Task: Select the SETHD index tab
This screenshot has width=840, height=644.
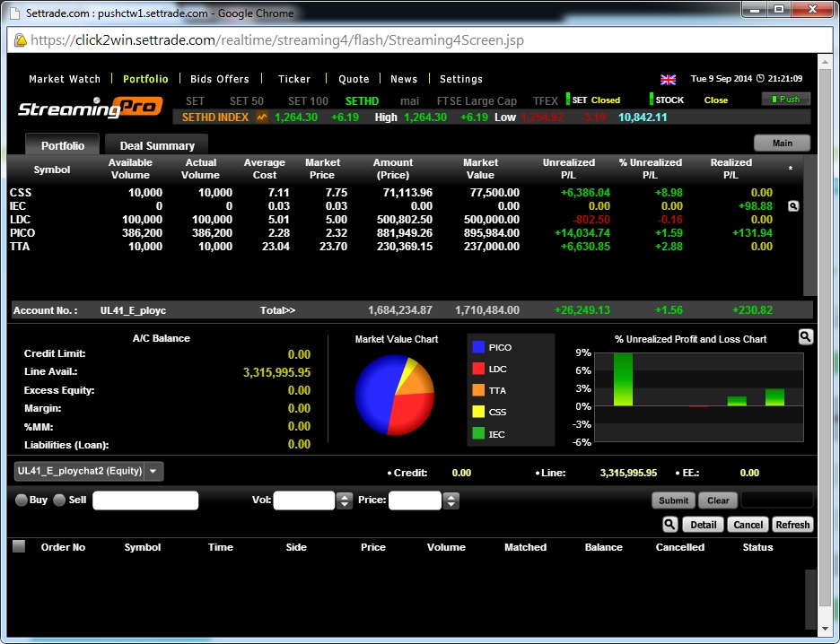Action: [x=363, y=100]
